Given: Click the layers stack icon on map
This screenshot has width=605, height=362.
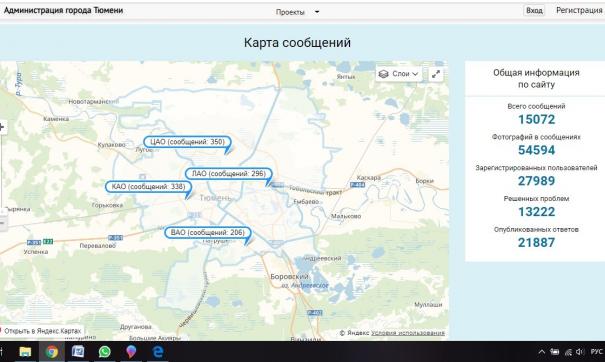Looking at the screenshot, I should 383,74.
